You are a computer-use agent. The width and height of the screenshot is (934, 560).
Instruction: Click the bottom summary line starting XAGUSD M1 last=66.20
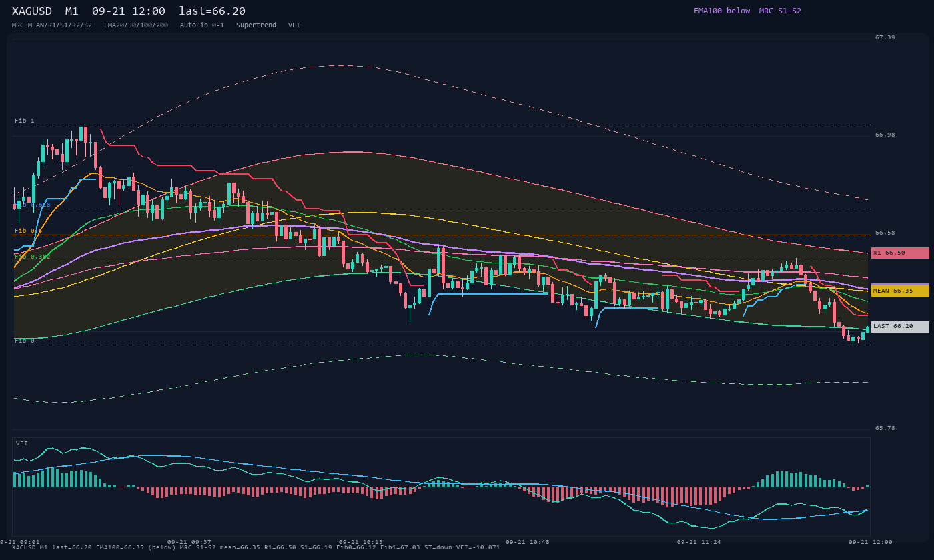pos(256,547)
